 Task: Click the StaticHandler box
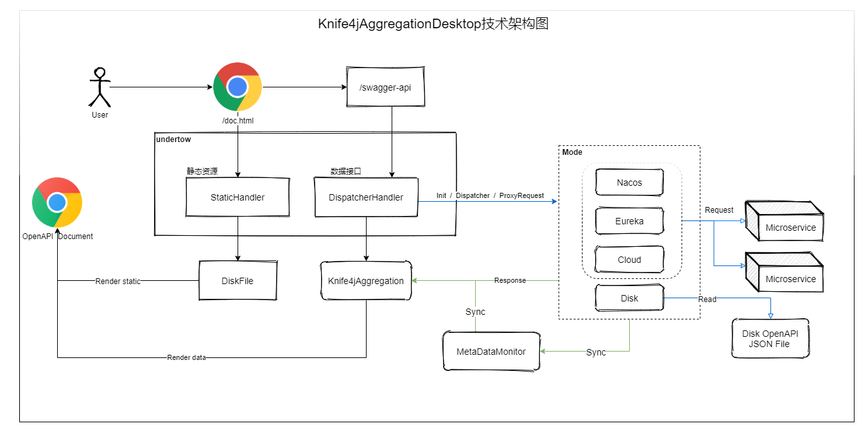tap(238, 197)
